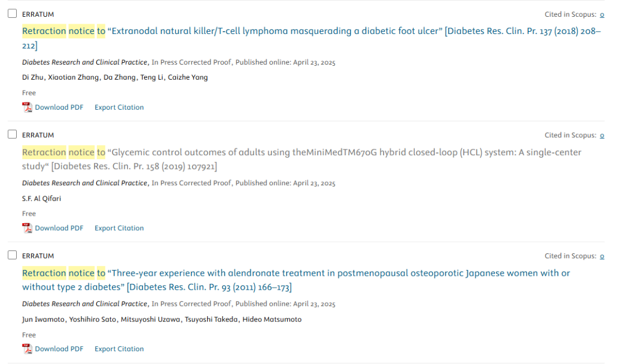Download PDF of the S.F. Al Qifari article
The height and width of the screenshot is (364, 623).
coord(59,228)
